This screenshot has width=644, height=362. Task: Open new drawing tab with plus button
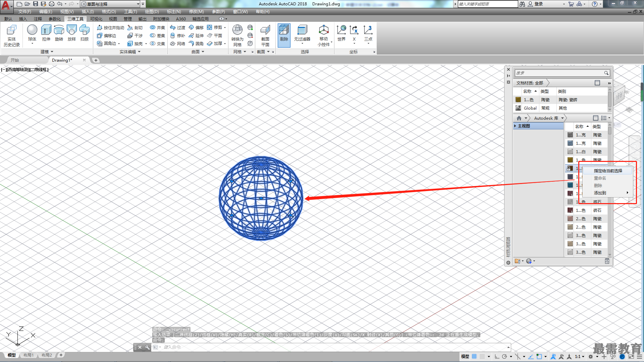coord(96,60)
